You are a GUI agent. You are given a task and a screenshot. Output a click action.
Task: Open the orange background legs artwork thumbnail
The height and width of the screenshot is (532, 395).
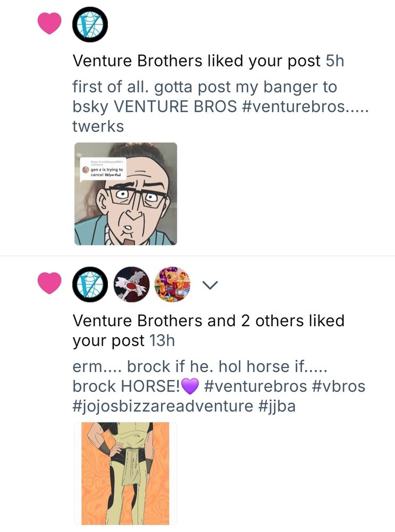coord(126,473)
